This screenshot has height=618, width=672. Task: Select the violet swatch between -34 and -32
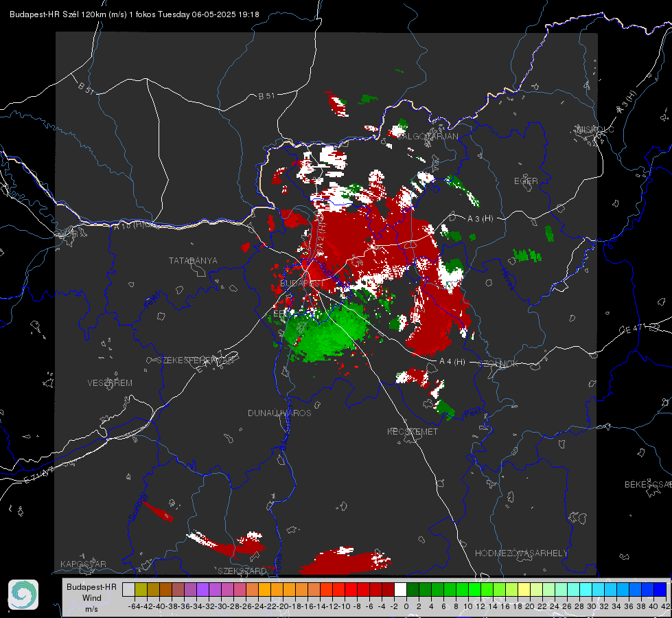(x=202, y=589)
